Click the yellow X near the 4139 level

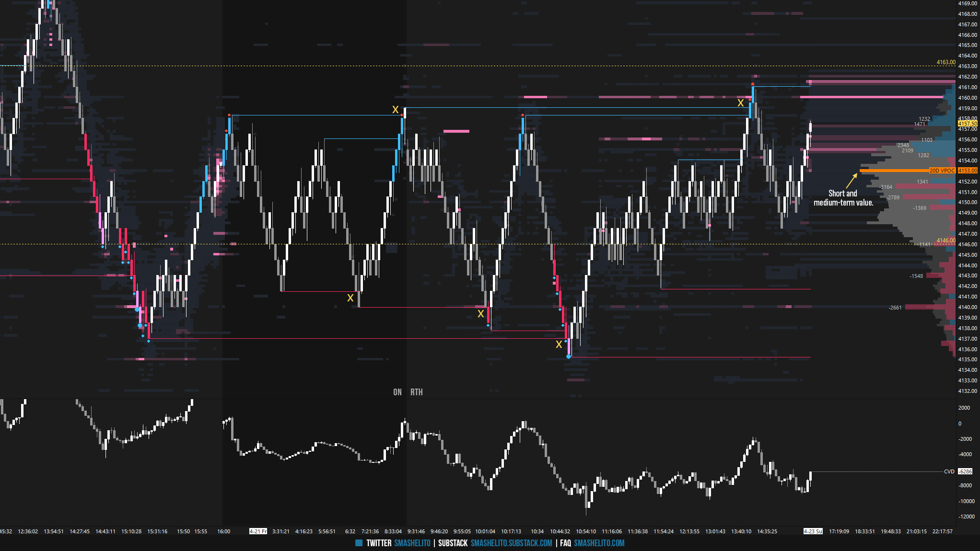tap(480, 314)
